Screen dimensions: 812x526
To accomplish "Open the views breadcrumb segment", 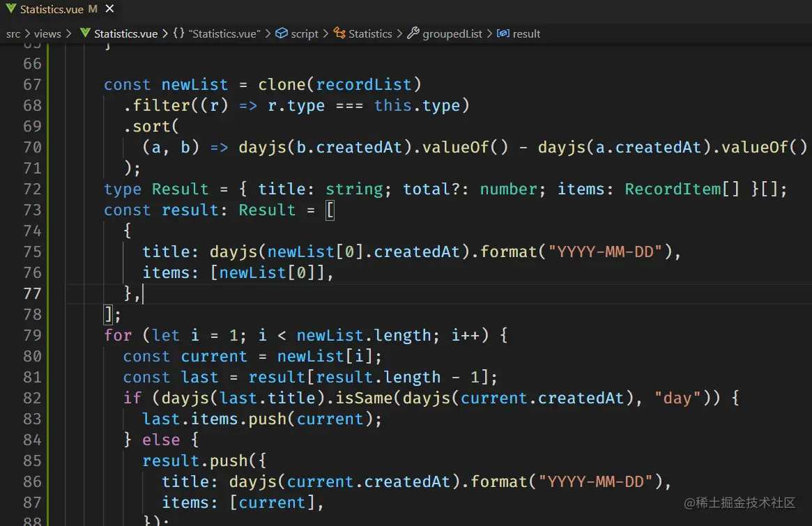I will coord(47,33).
